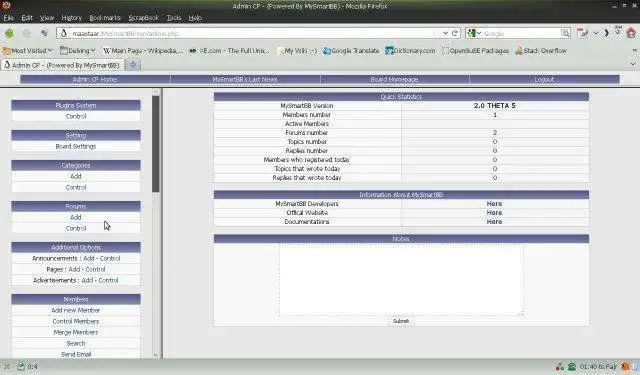Open the list all tabs dropdown
Image resolution: width=640 pixels, height=375 pixels.
633,64
